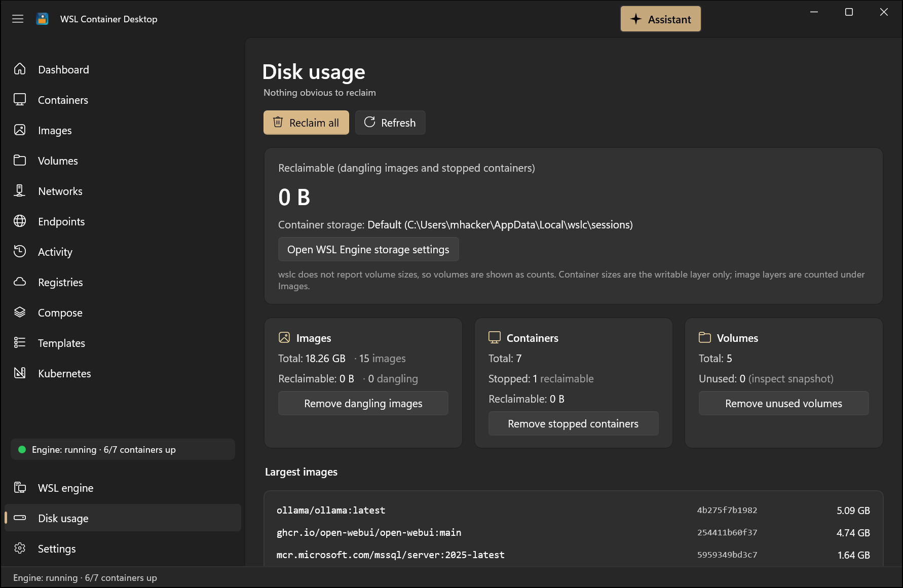
Task: Click the WSL Container Desktop app logo
Action: pos(43,19)
